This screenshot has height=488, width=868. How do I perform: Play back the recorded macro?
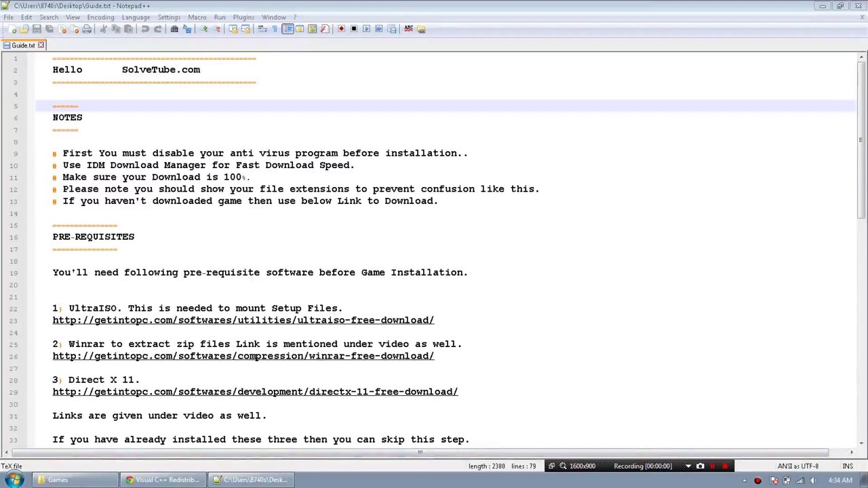(x=366, y=29)
